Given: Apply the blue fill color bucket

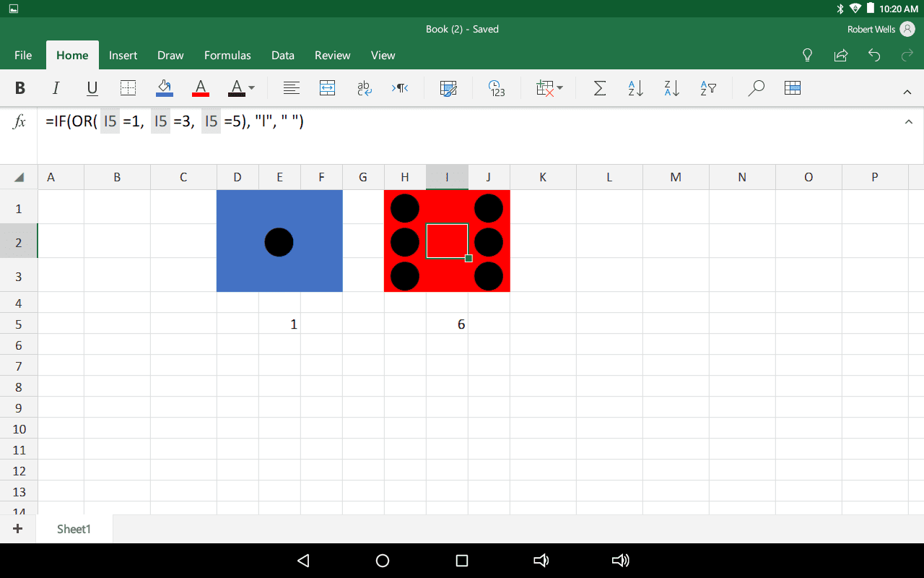Looking at the screenshot, I should tap(165, 88).
